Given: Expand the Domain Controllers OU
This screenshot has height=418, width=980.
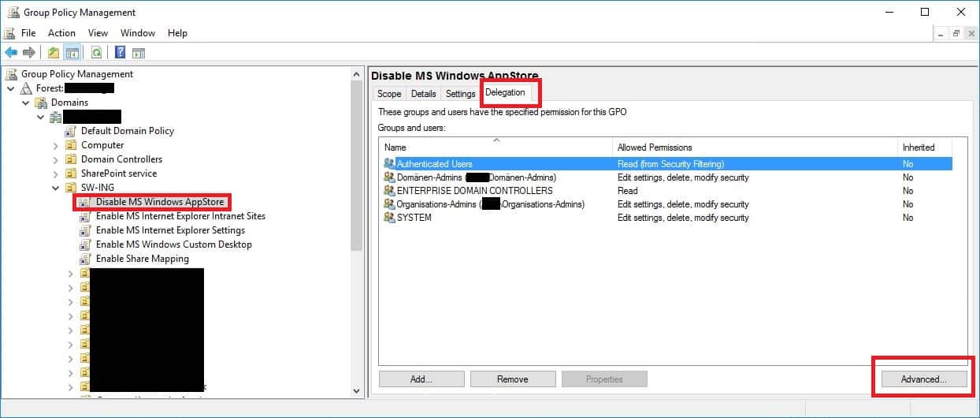Looking at the screenshot, I should tap(56, 159).
